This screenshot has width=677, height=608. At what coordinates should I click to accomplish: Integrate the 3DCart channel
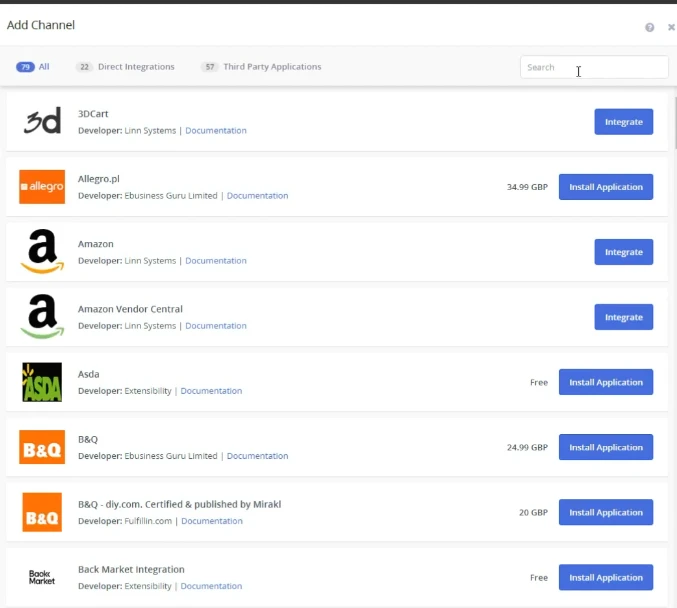click(623, 122)
